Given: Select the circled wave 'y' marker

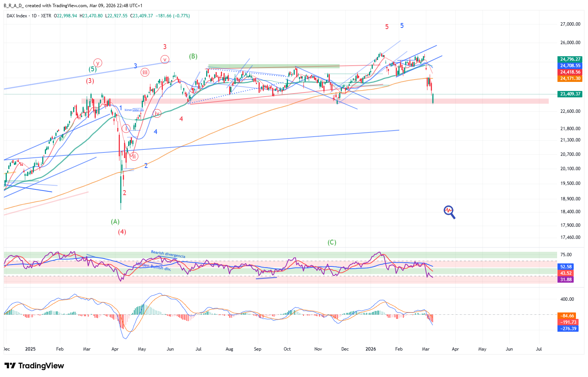Looking at the screenshot, I should coord(98,63).
